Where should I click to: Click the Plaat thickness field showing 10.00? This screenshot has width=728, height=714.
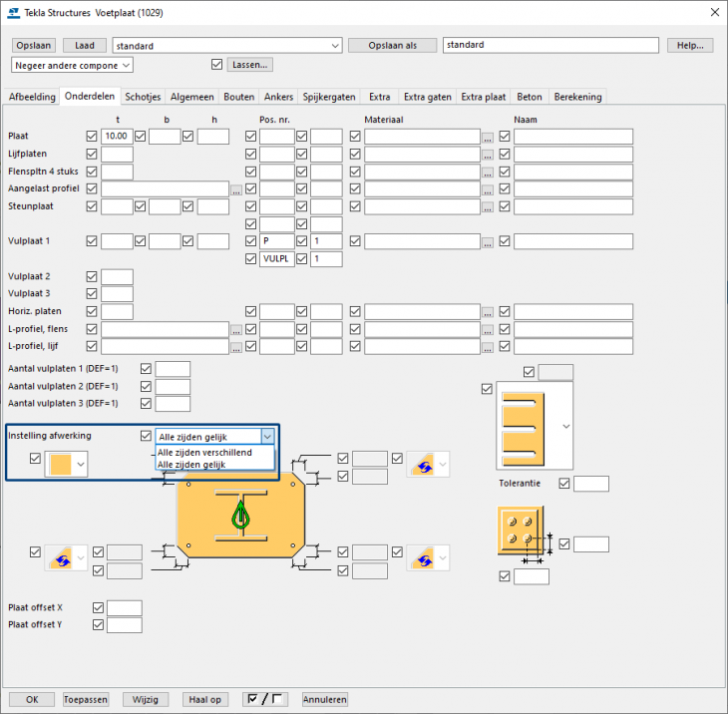[117, 137]
